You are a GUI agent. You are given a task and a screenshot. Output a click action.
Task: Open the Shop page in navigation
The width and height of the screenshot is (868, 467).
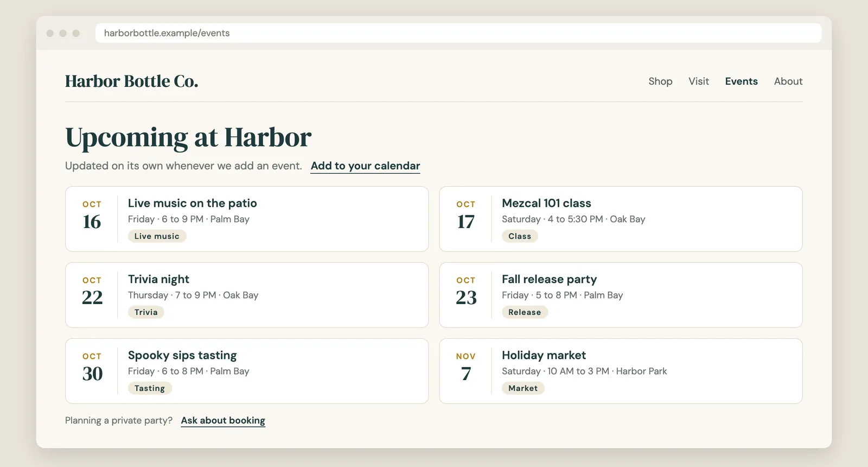coord(660,81)
